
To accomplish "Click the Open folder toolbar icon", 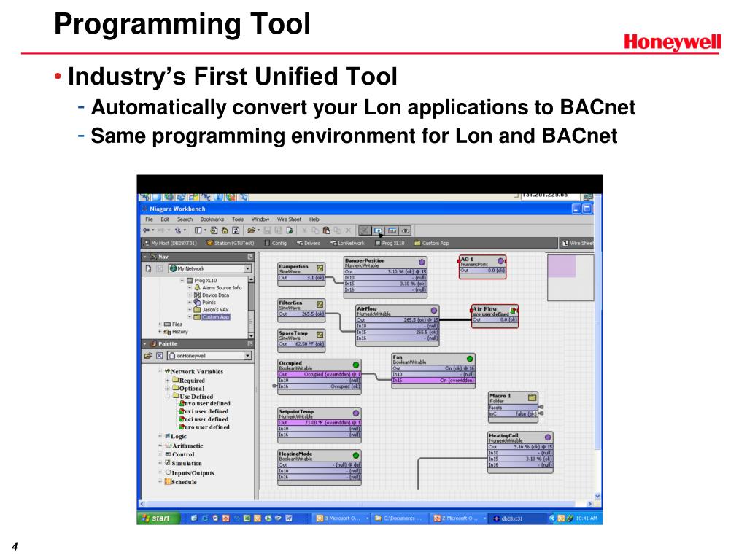I will 251,230.
